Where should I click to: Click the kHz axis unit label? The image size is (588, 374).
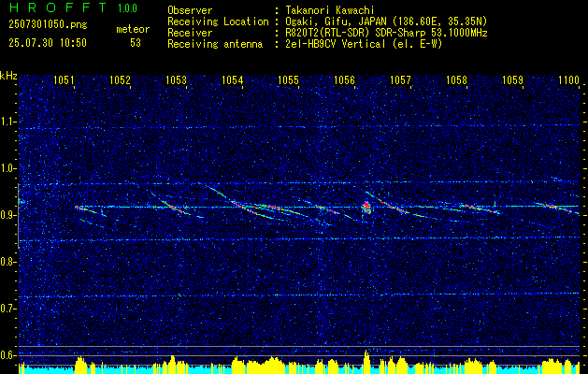8,76
